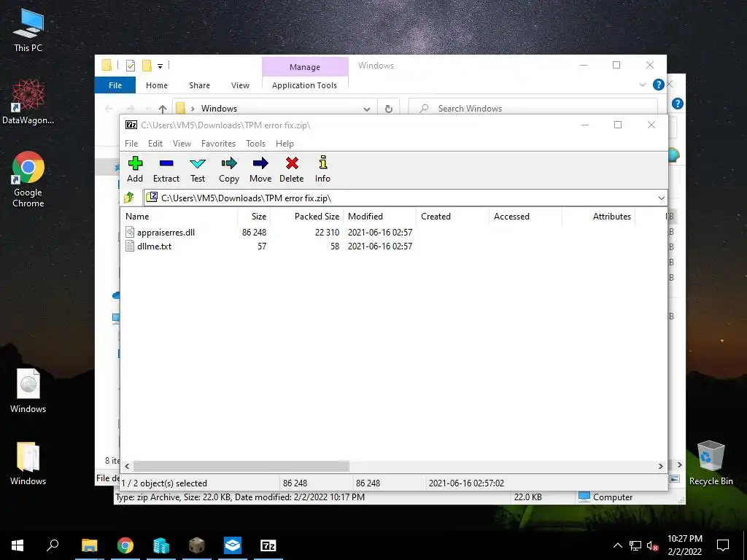Sort by Created column header

click(x=452, y=216)
